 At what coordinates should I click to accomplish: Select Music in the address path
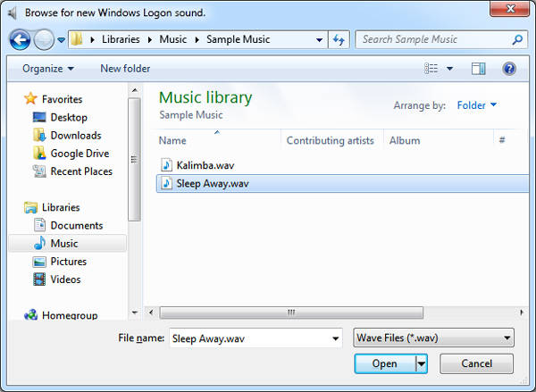click(x=173, y=39)
